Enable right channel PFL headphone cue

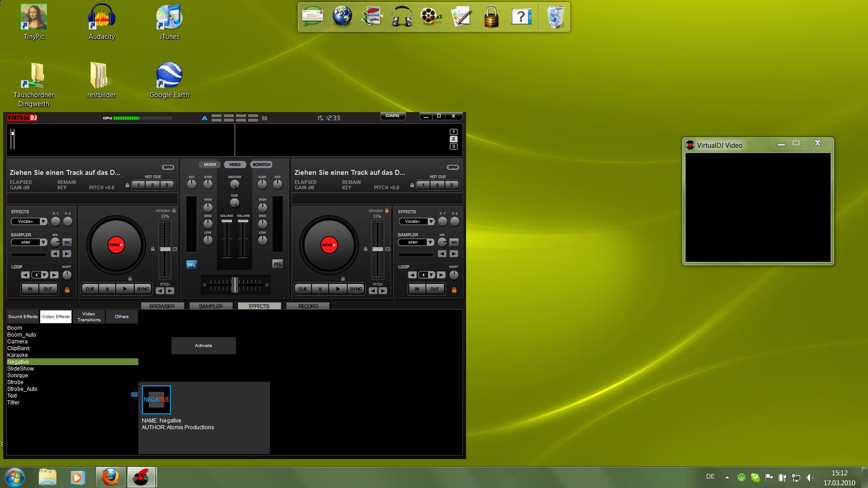point(278,264)
